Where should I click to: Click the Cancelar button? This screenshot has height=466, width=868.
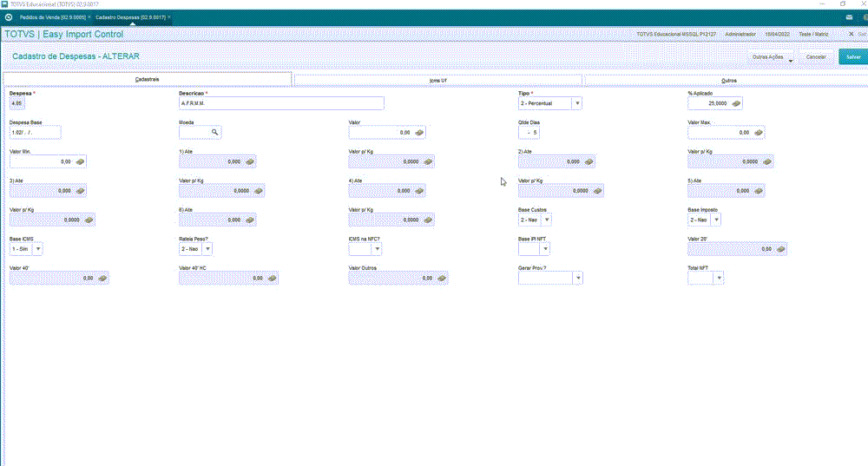[816, 57]
